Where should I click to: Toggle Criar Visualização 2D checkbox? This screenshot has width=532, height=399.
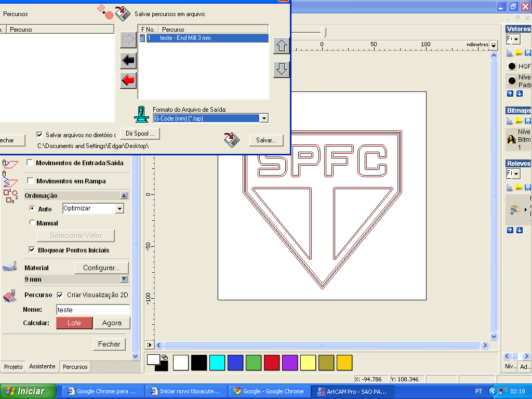60,295
